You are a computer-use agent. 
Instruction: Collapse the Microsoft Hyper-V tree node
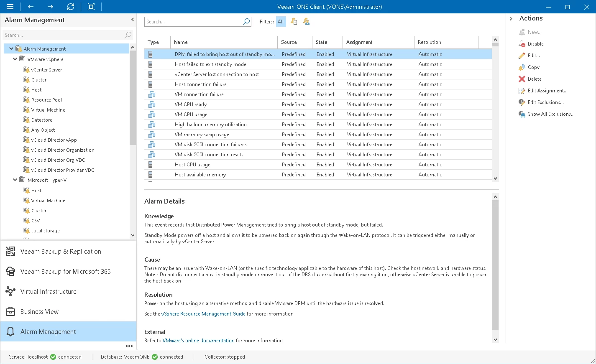(15, 180)
